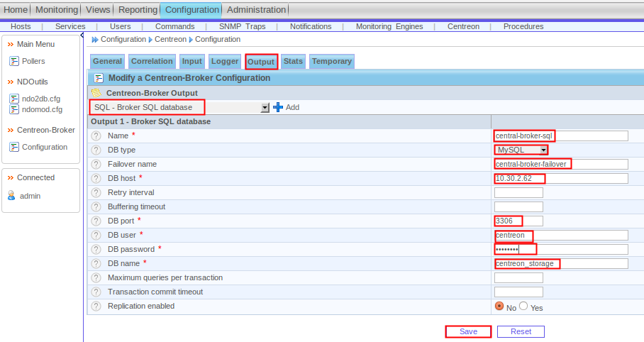Screen dimensions: 644x342
Task: Open the Reporting menu
Action: 138,10
